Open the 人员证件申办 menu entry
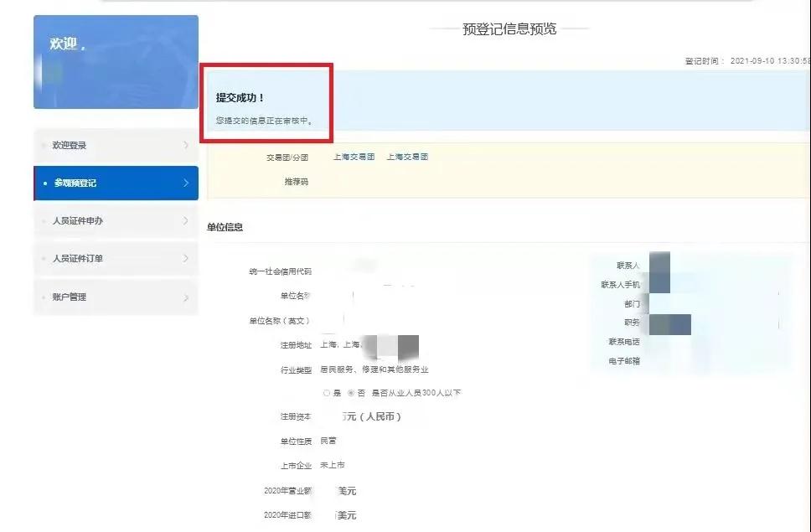 point(78,221)
